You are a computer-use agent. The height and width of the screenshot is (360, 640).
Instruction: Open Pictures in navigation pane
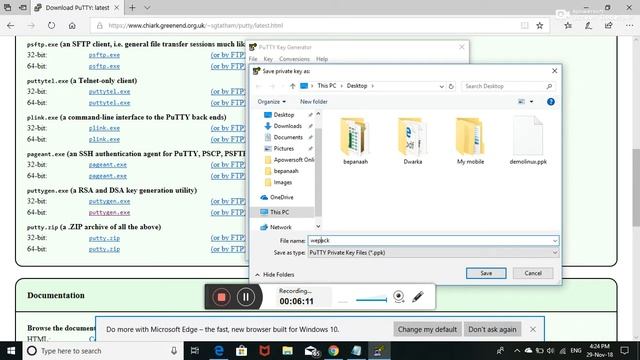tap(284, 149)
